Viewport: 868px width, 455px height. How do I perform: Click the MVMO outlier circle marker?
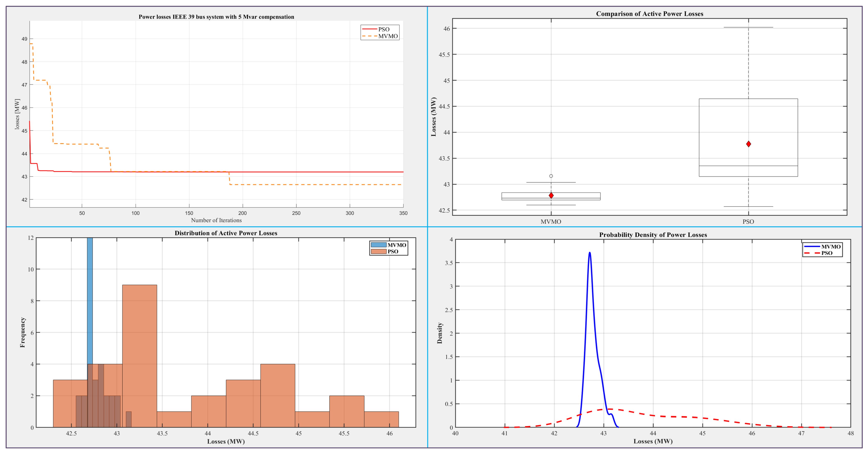pos(551,176)
